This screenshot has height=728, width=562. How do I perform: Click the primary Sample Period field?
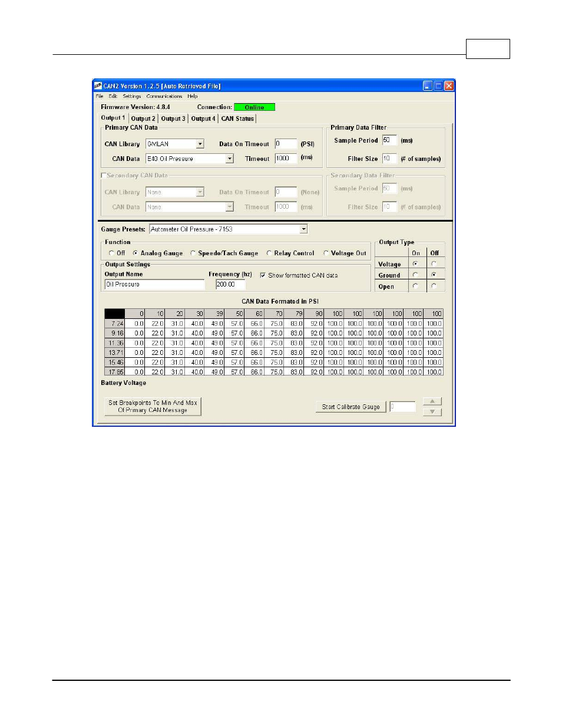(x=389, y=140)
